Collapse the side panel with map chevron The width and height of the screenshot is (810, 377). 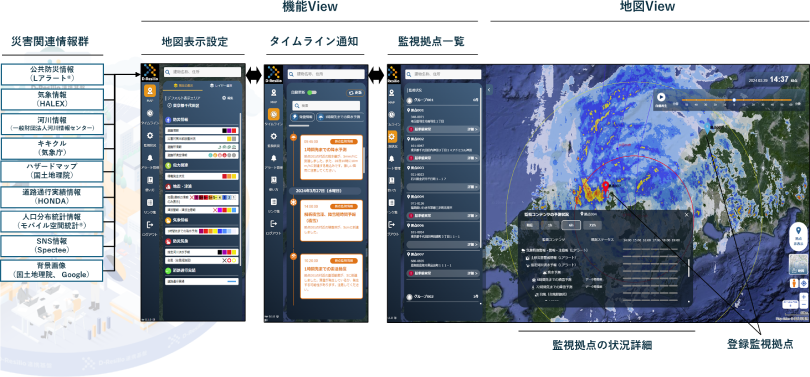pos(489,90)
